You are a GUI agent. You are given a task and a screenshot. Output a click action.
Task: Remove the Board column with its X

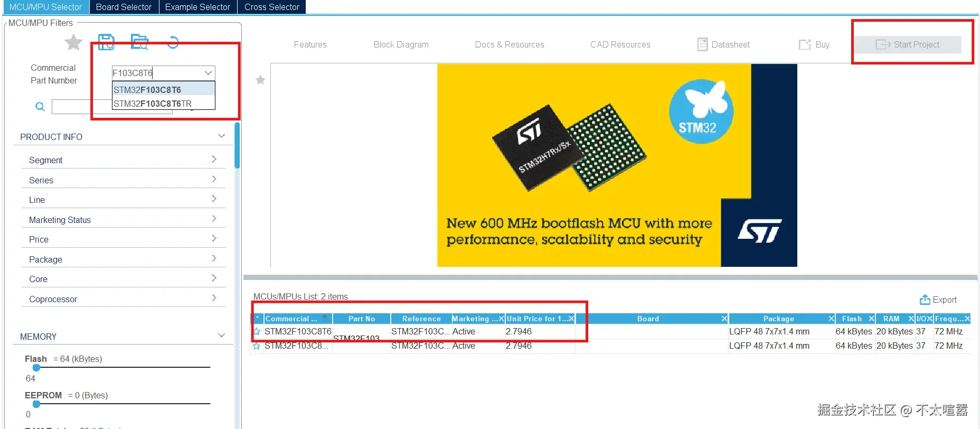click(x=724, y=319)
